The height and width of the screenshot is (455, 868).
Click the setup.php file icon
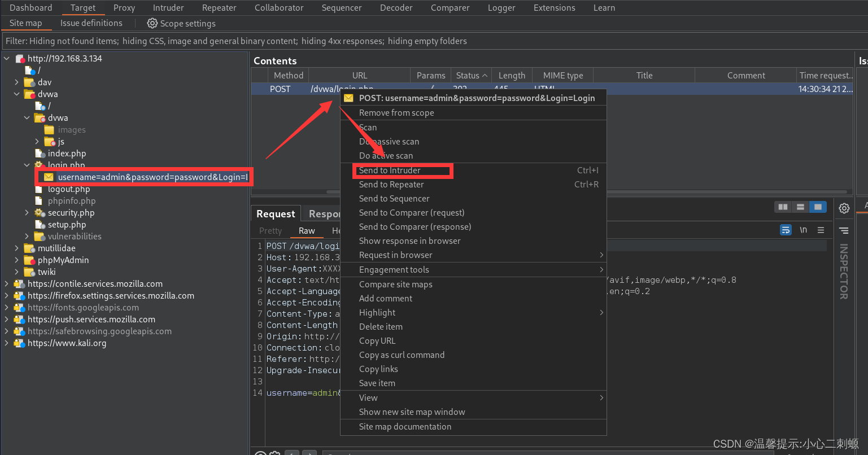[40, 225]
